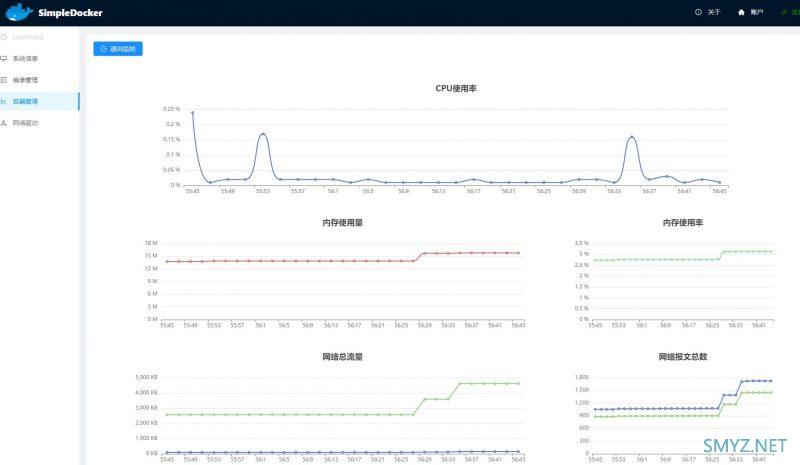
Task: Click the green traffic line's last point at 56:45
Action: click(518, 383)
